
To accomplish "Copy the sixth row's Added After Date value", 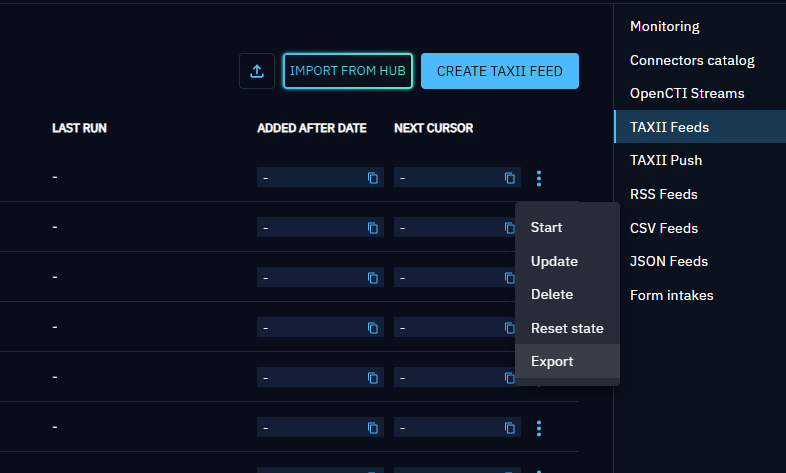I will (x=372, y=428).
